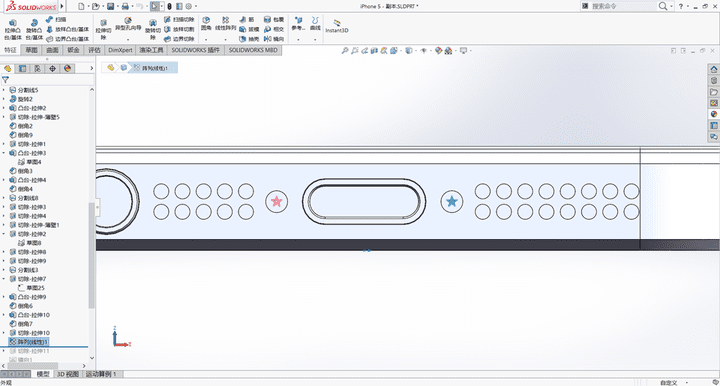The width and height of the screenshot is (720, 386).
Task: Click the Linear Pattern (线性阵列) tool
Action: [x=225, y=24]
